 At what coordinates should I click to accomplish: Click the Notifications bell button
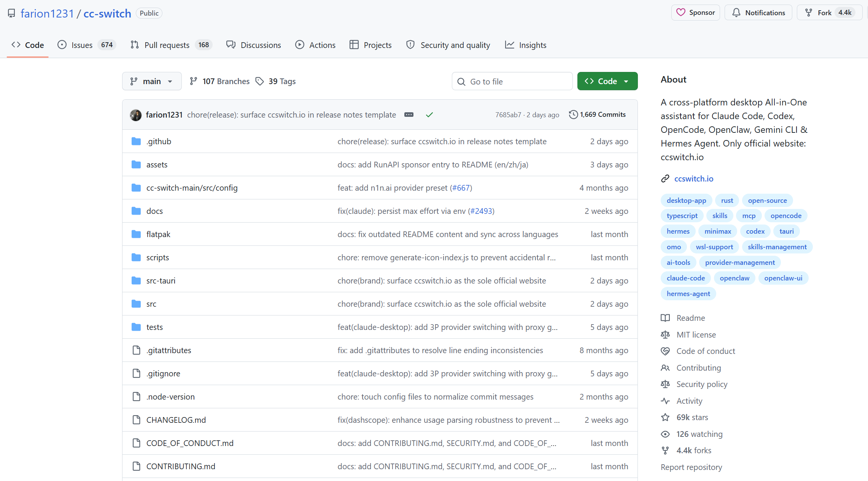tap(758, 13)
